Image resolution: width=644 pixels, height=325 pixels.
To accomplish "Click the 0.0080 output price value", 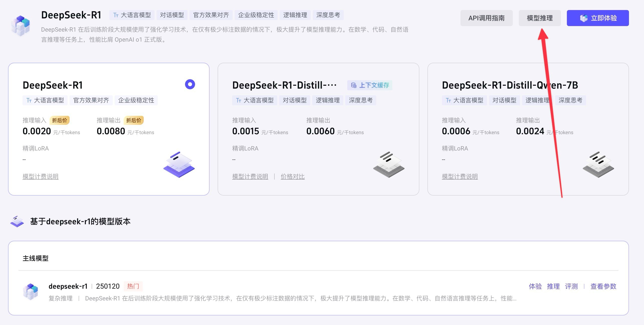I will pos(111,131).
